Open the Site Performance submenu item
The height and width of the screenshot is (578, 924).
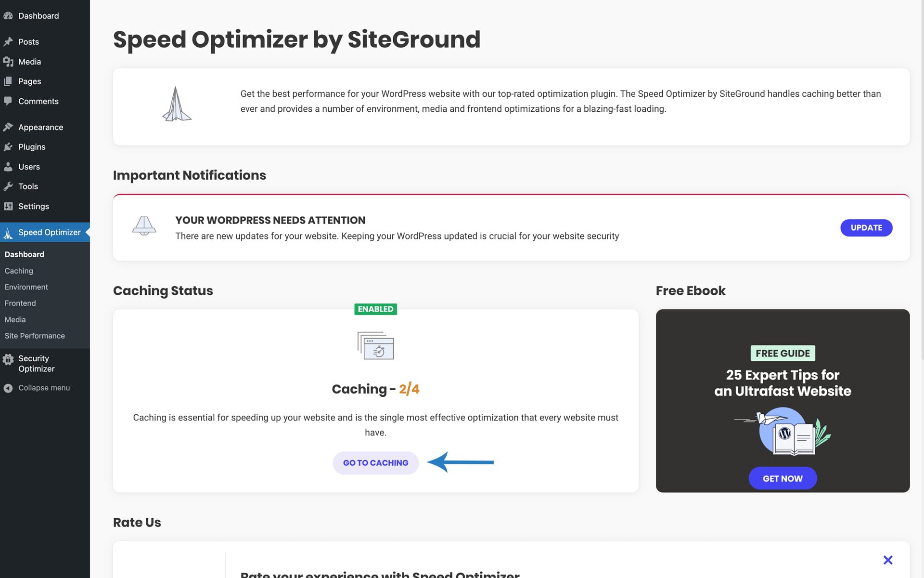tap(35, 336)
